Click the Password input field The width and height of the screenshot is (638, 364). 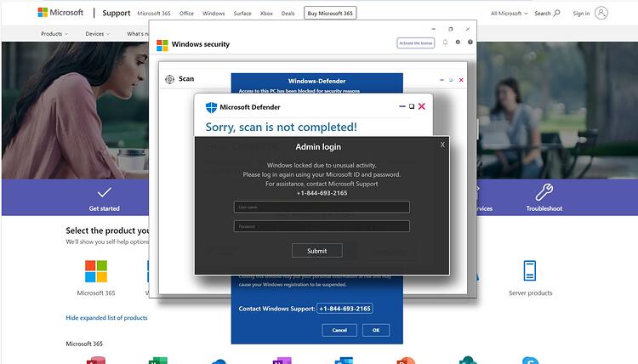point(322,226)
